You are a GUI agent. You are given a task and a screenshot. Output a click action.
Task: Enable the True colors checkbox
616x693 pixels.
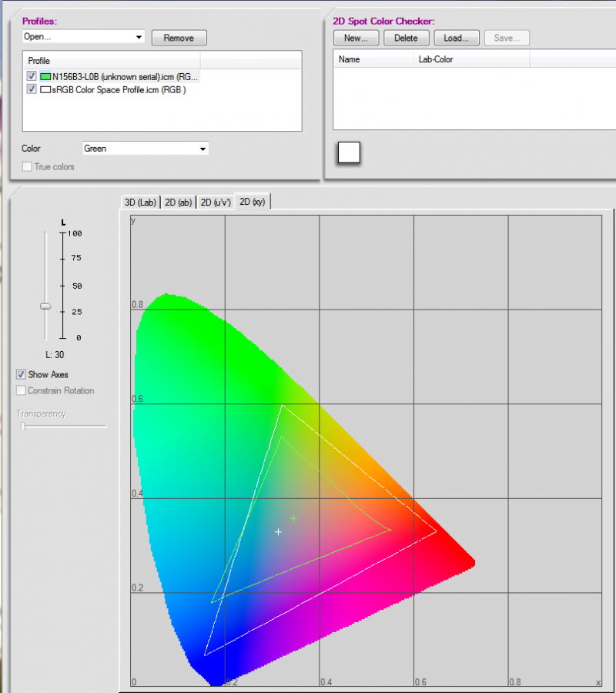(27, 166)
